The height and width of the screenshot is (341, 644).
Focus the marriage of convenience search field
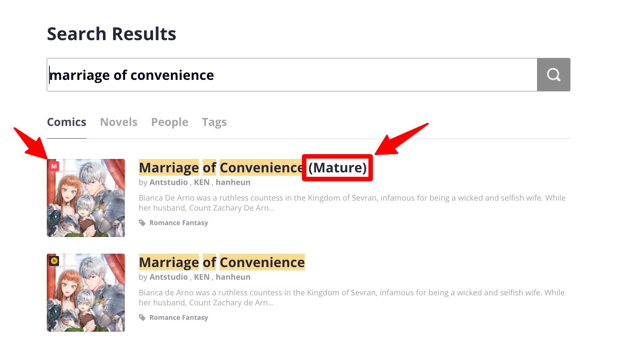pos(292,75)
